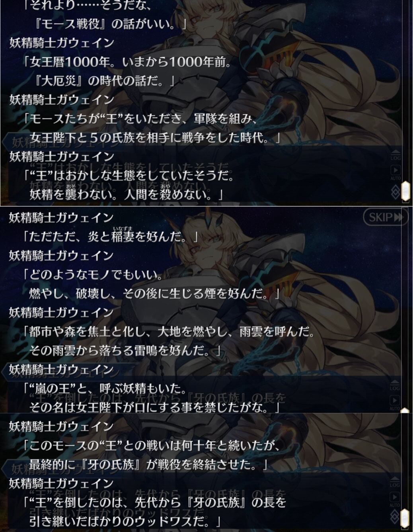Click the scrollbar handle peeking out in the middle screenshot
The height and width of the screenshot is (532, 413).
tap(405, 411)
